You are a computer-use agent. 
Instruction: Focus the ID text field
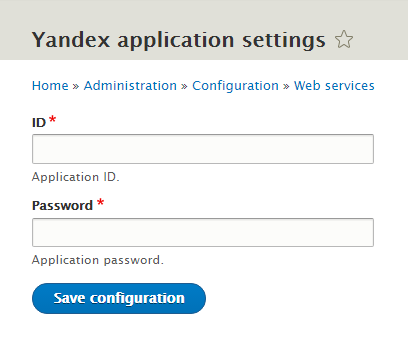tap(203, 149)
